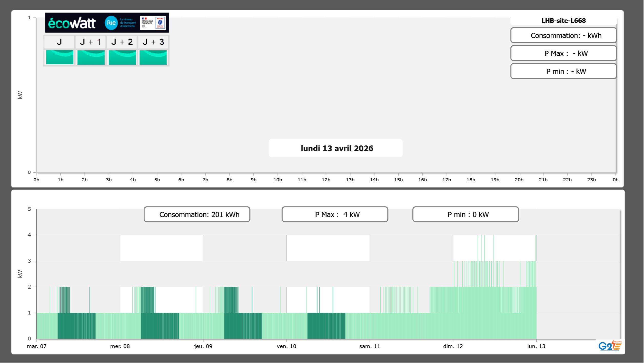The image size is (644, 363).
Task: Select the J + 2 day header
Action: (x=122, y=42)
